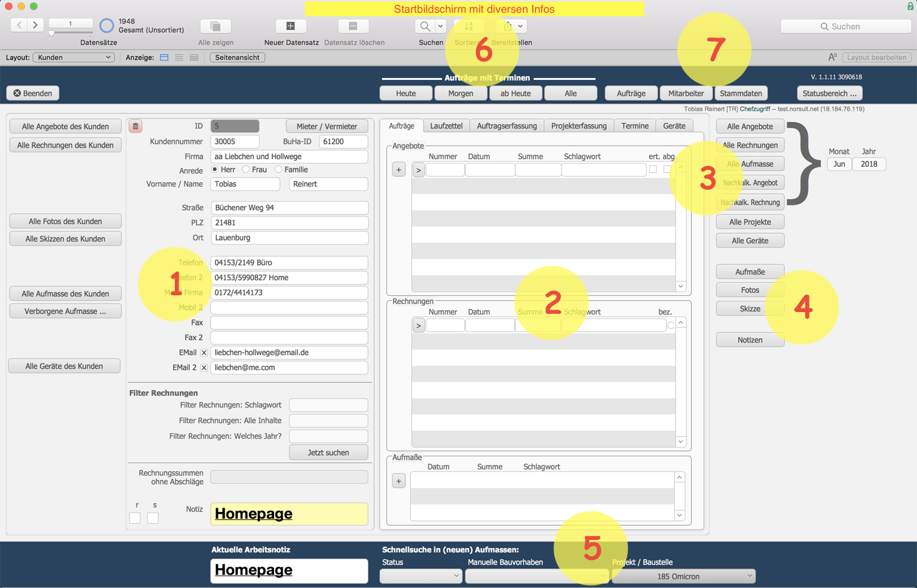The width and height of the screenshot is (917, 588).
Task: Select form view display icon
Action: [164, 57]
